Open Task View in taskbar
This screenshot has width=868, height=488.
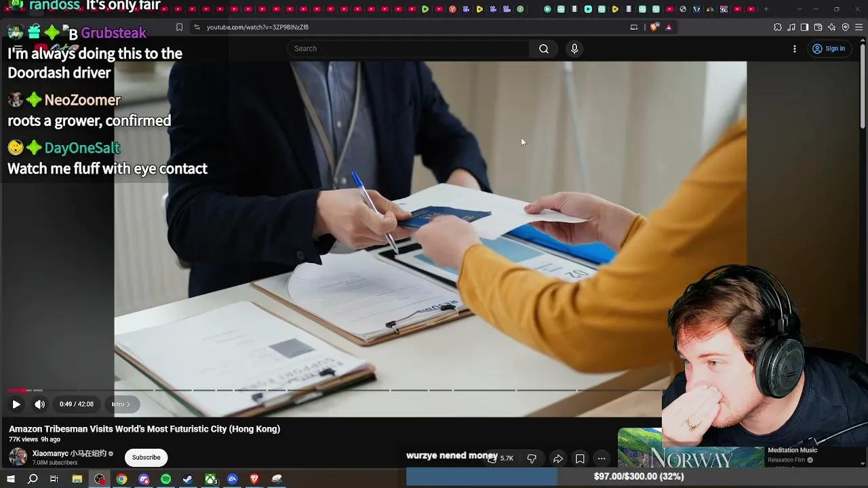coord(54,479)
